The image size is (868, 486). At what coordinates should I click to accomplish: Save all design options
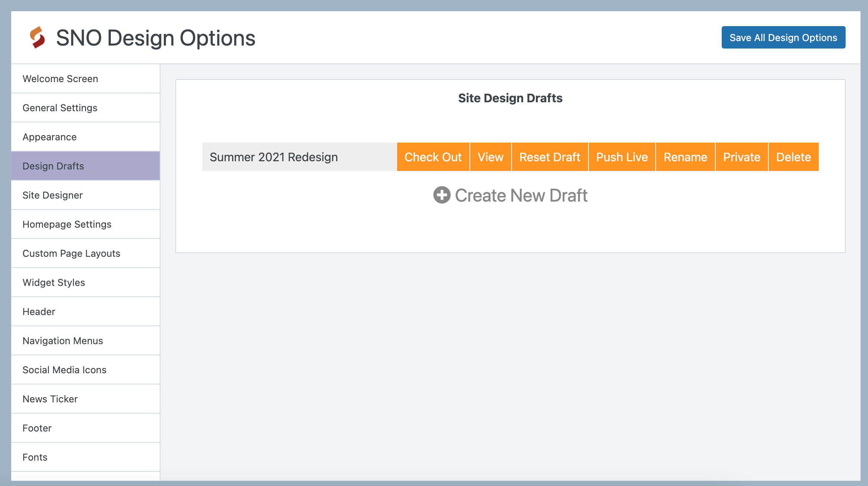click(783, 37)
